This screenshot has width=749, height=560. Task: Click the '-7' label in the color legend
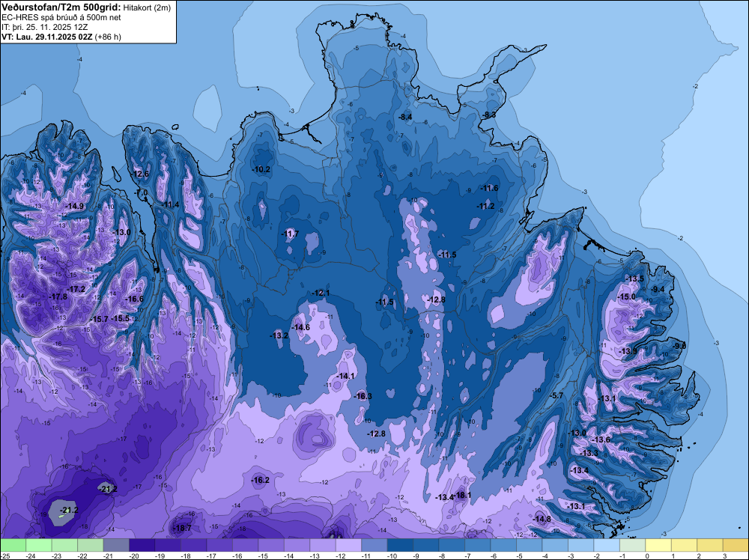[x=467, y=556]
